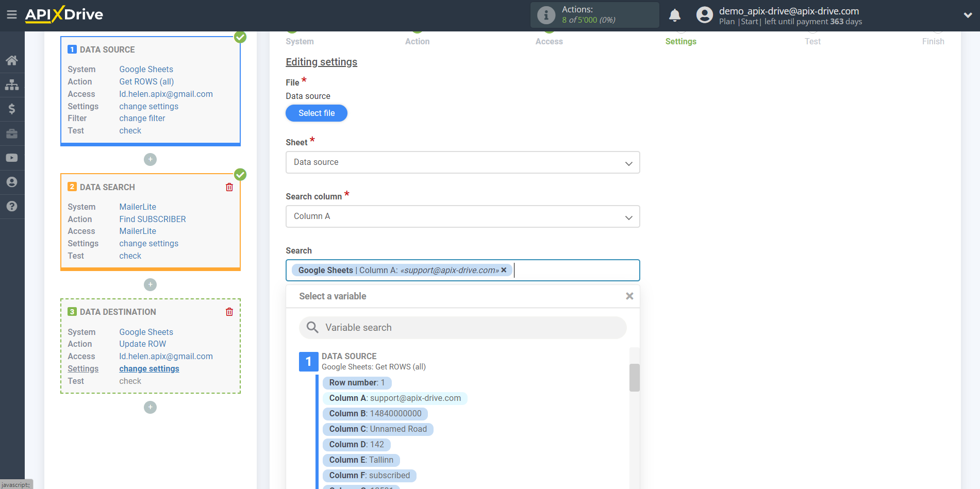Viewport: 980px width, 489px height.
Task: Go to the Finish step
Action: 933,41
